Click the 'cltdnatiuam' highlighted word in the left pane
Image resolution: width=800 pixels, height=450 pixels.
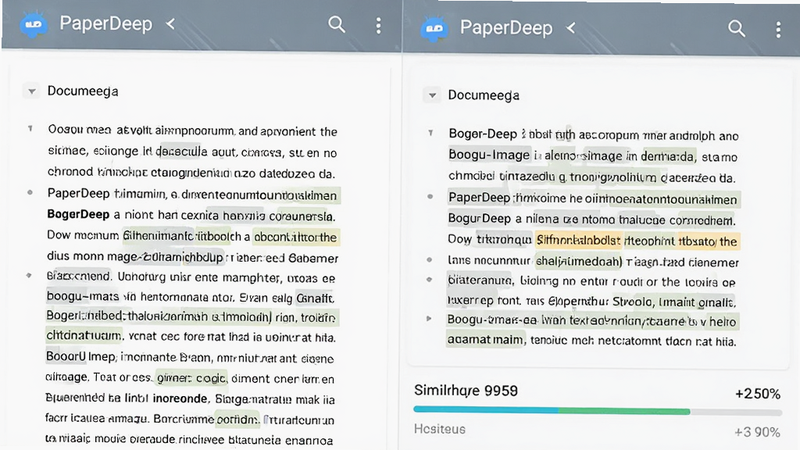84,336
